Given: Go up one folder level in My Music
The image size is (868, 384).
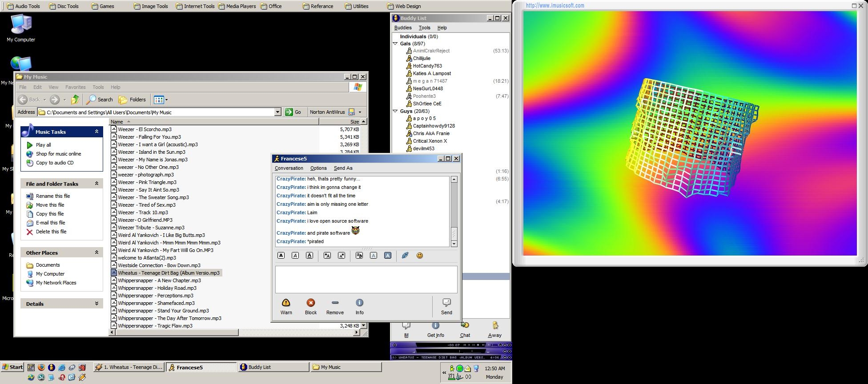Looking at the screenshot, I should 75,100.
